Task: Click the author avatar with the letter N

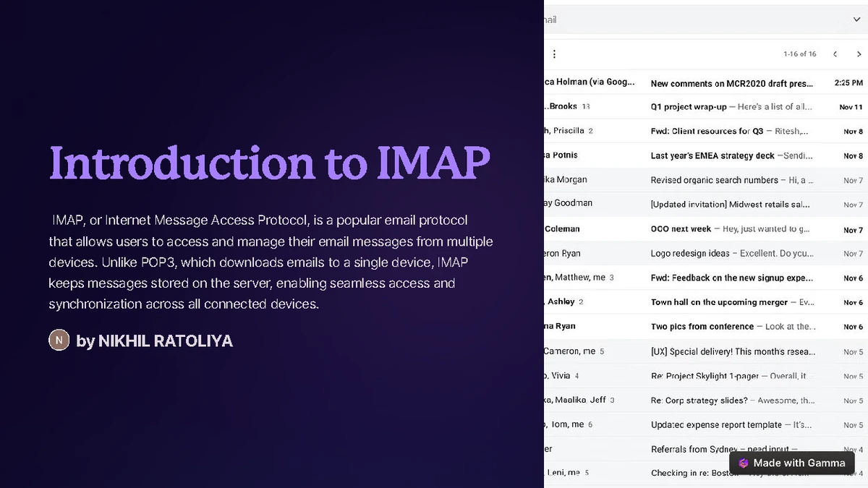Action: [x=59, y=340]
